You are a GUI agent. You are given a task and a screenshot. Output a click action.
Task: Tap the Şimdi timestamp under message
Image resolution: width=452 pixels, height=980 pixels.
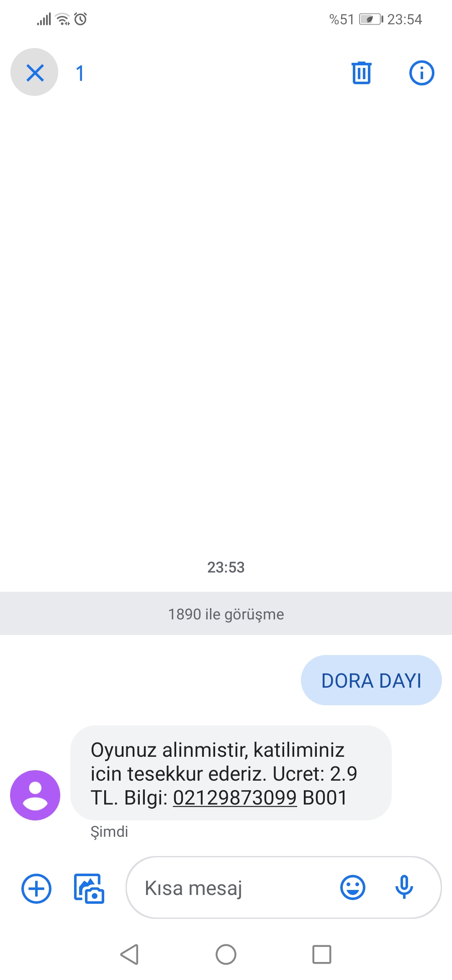(x=109, y=832)
